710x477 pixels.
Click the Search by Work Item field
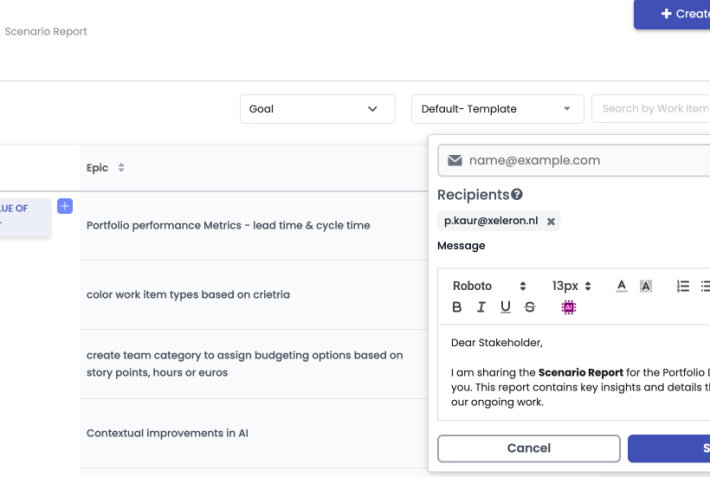click(x=654, y=109)
